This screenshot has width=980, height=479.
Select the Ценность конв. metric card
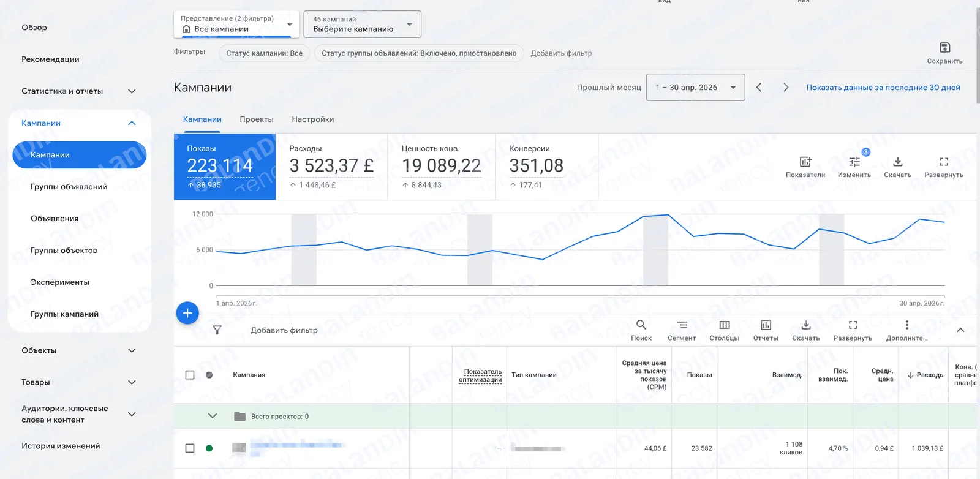pos(441,167)
